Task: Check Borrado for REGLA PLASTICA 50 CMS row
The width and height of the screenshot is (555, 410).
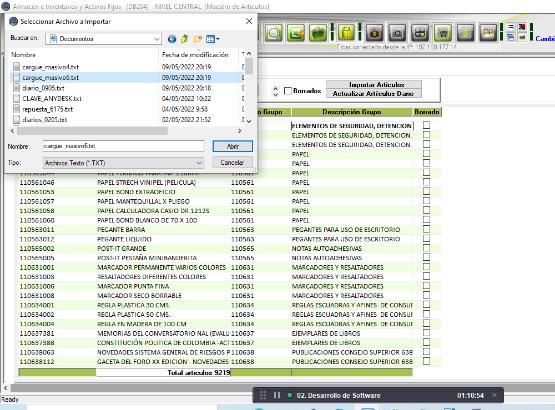Action: (x=427, y=314)
